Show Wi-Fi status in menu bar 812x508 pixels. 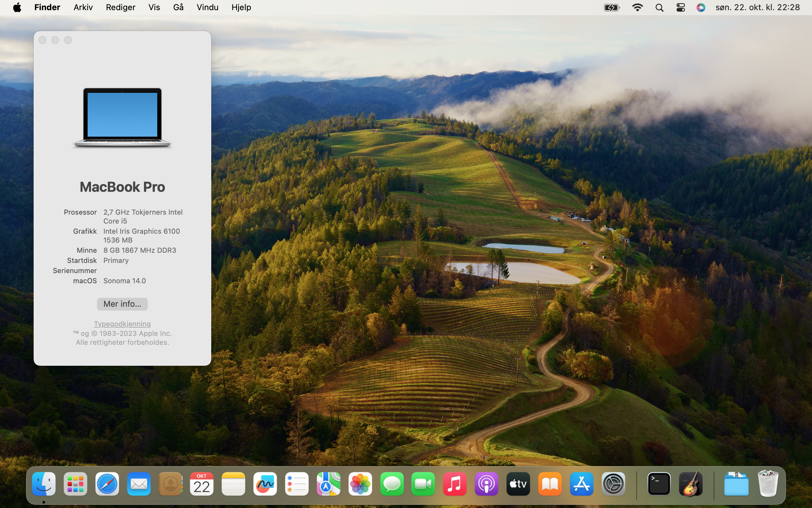pyautogui.click(x=637, y=7)
